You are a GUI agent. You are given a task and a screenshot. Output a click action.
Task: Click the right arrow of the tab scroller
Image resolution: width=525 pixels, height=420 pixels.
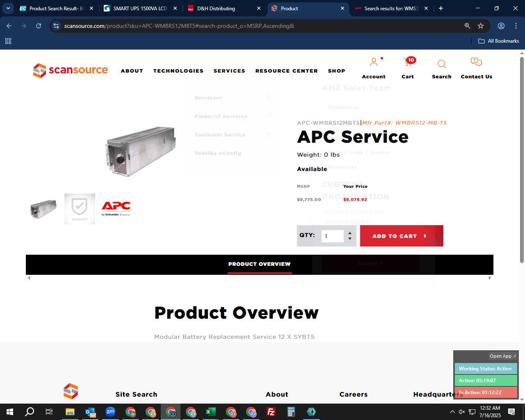(x=490, y=278)
